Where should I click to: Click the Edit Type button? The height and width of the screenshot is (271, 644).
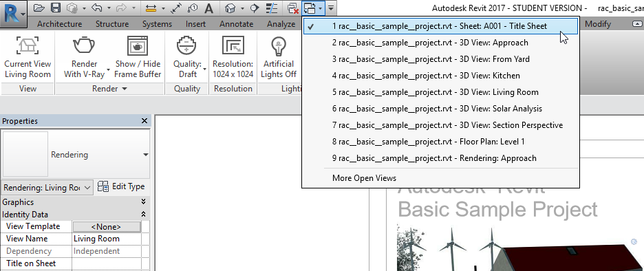(x=122, y=187)
